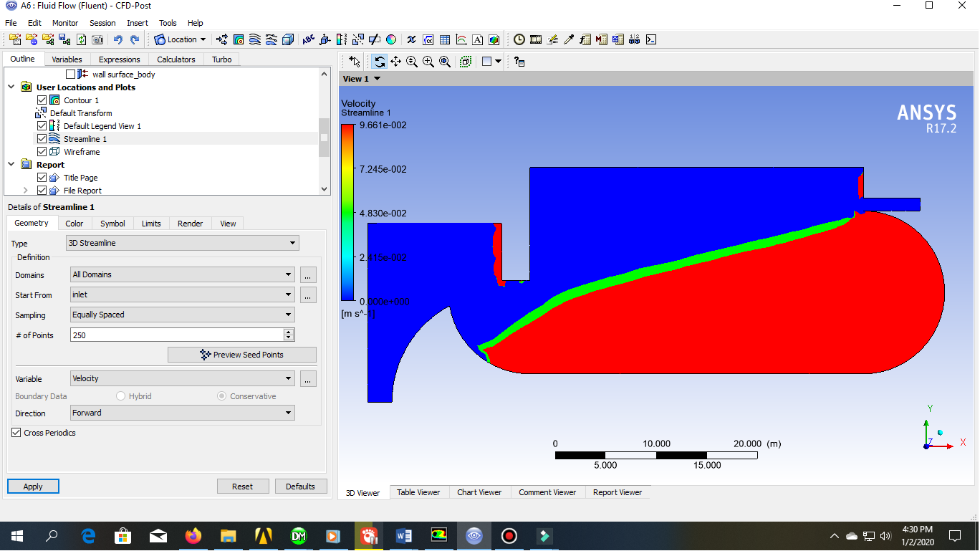This screenshot has height=551, width=980.
Task: Collapse the User Locations and Plots tree
Action: click(x=10, y=87)
